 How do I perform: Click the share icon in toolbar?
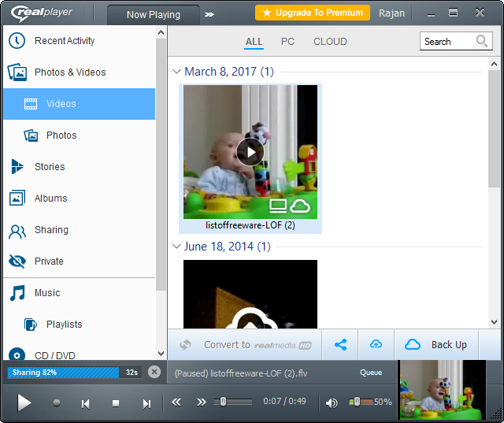pyautogui.click(x=340, y=345)
